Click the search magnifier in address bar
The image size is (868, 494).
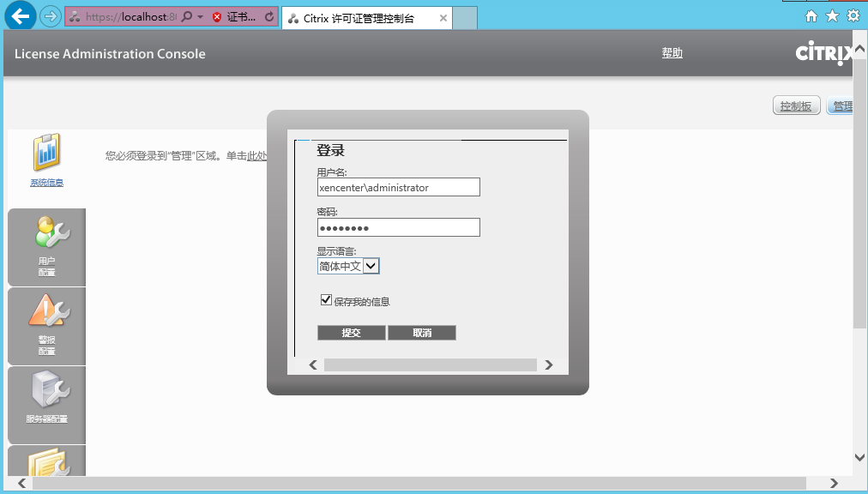coord(187,16)
